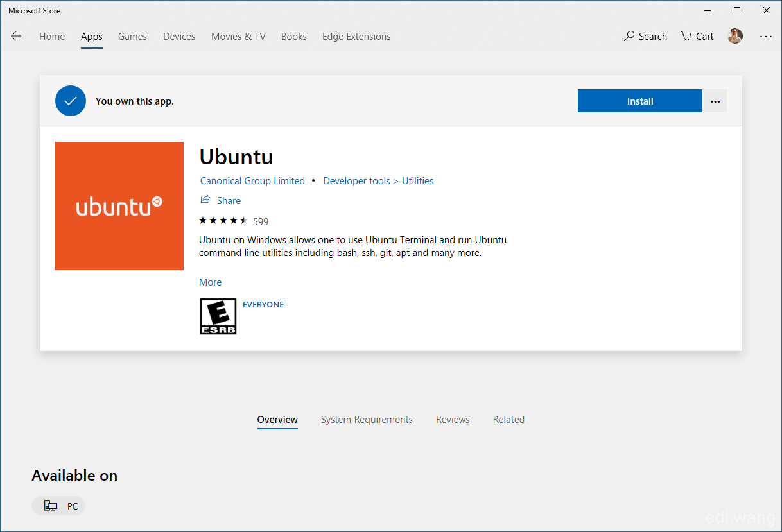This screenshot has width=782, height=532.
Task: Switch to the System Requirements tab
Action: [367, 420]
